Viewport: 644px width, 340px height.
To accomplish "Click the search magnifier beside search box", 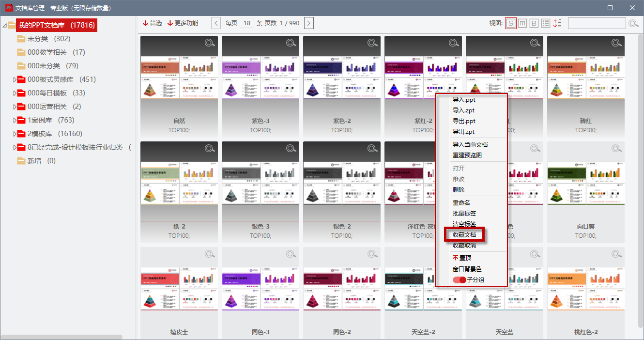I will click(x=633, y=23).
